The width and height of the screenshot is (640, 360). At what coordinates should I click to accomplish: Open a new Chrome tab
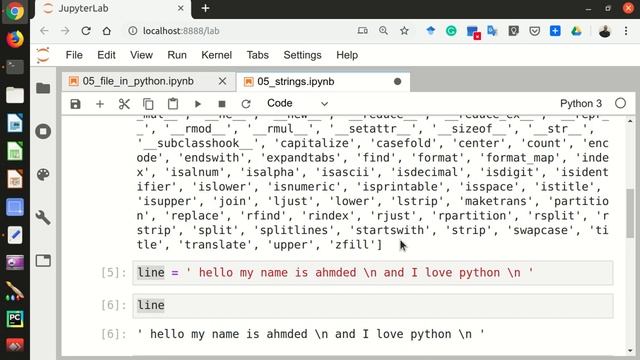click(x=205, y=8)
